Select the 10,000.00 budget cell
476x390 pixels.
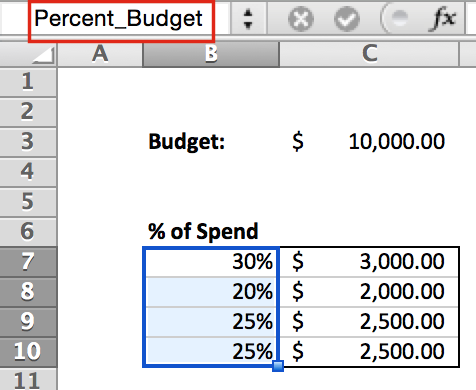pyautogui.click(x=369, y=141)
